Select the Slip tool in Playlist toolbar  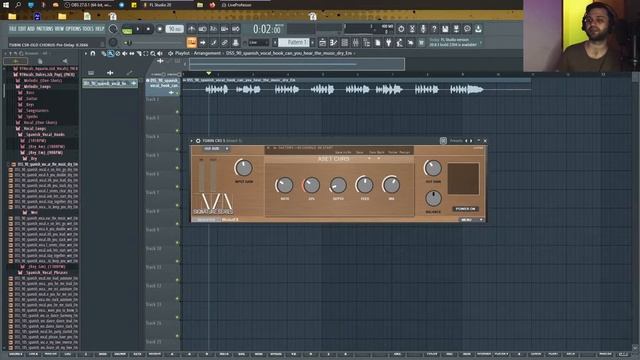pyautogui.click(x=131, y=53)
